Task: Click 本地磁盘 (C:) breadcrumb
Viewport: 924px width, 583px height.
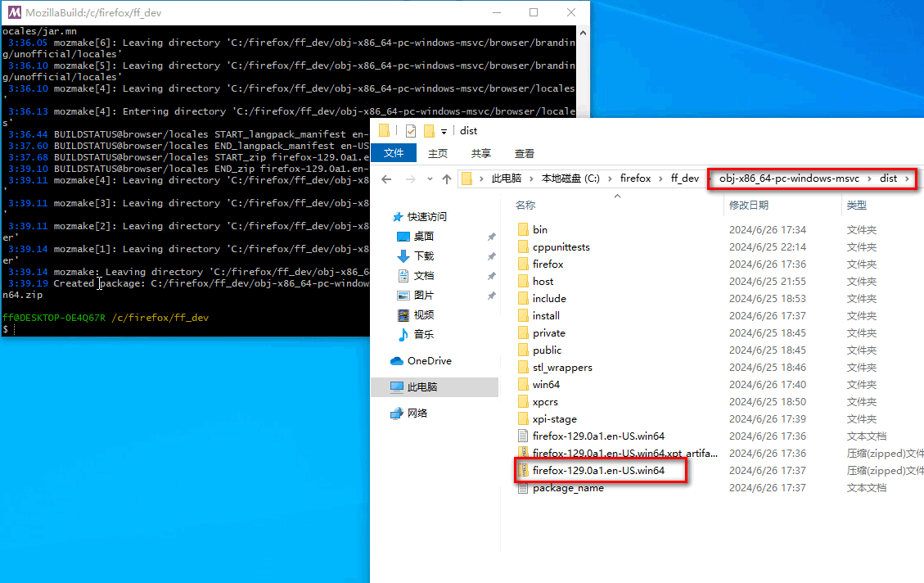Action: (570, 179)
